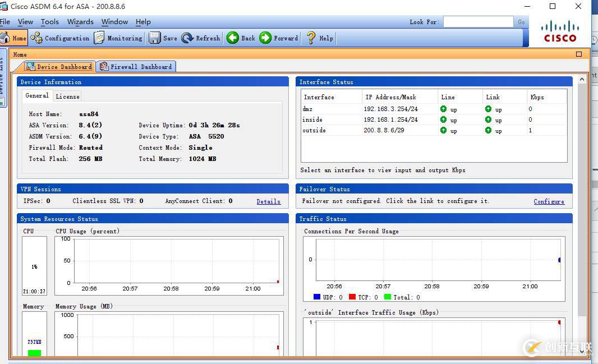Refresh the ASDM view
The image size is (598, 364).
[x=201, y=38]
